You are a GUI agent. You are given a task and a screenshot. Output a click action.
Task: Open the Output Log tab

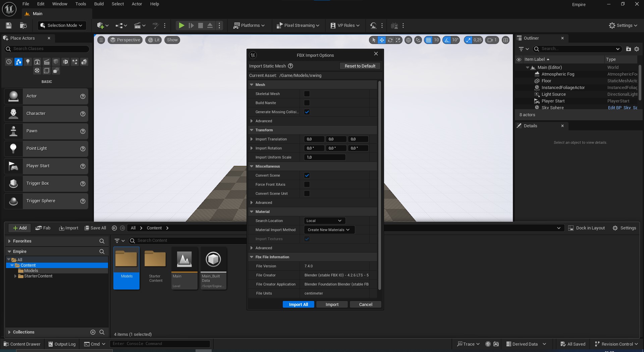pyautogui.click(x=62, y=344)
